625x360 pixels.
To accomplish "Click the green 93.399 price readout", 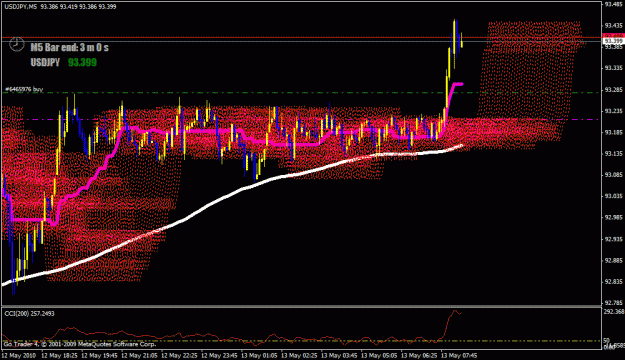I will click(x=82, y=62).
